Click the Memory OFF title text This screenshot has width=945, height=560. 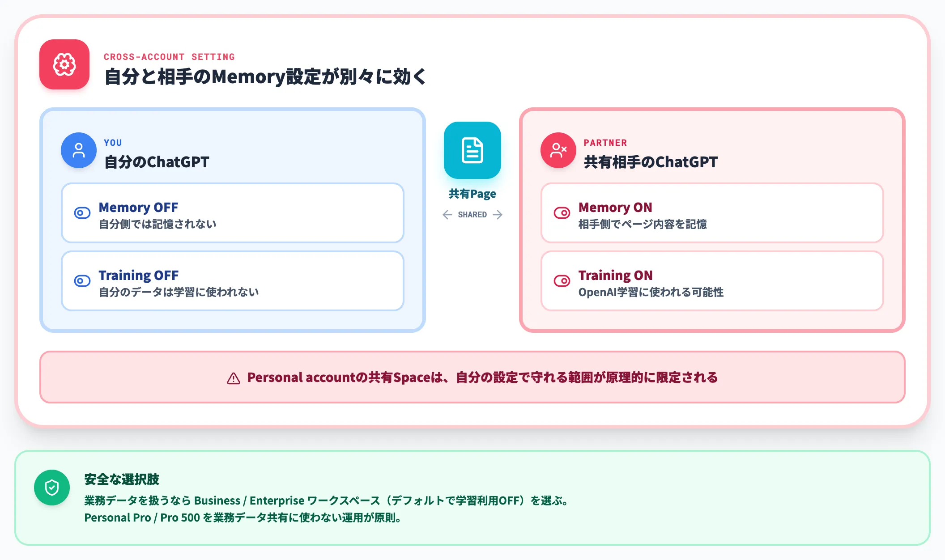pos(138,208)
